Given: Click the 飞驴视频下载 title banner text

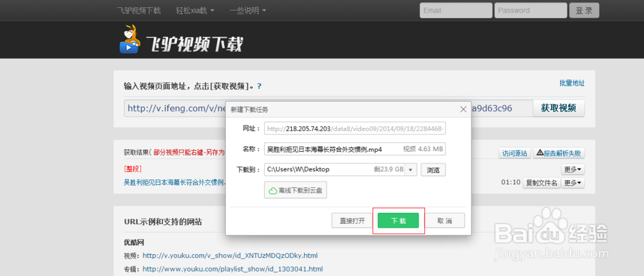Looking at the screenshot, I should pyautogui.click(x=194, y=44).
